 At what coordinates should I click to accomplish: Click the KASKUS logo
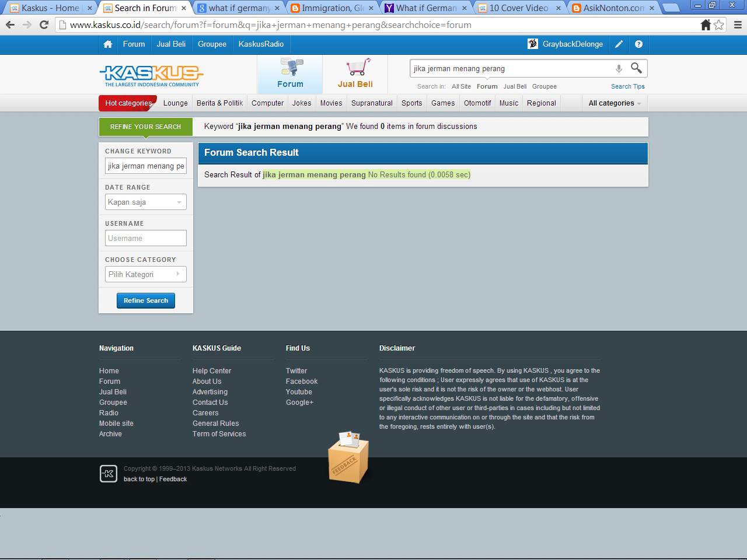point(152,75)
